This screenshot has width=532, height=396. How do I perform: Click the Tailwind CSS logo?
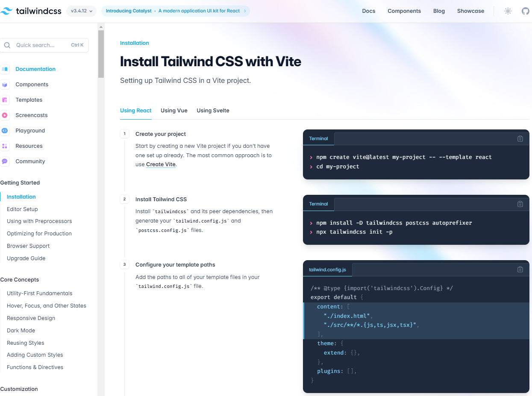click(x=31, y=11)
